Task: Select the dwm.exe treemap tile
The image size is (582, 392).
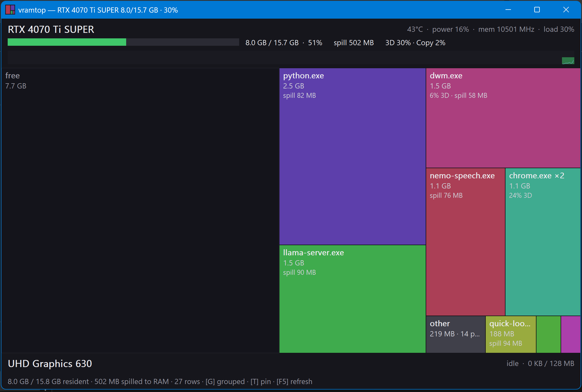Action: coord(503,118)
